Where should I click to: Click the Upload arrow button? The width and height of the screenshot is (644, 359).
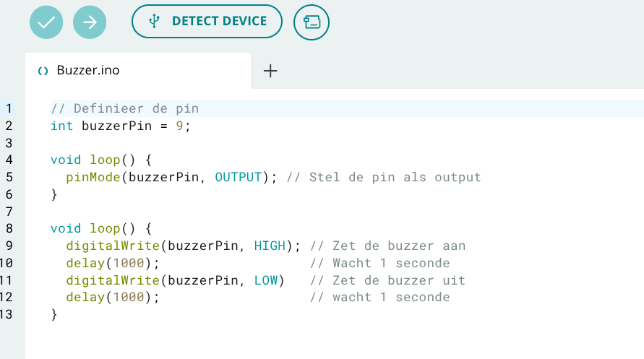(90, 22)
